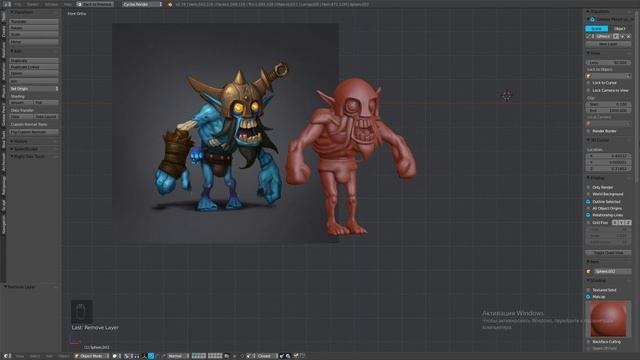Screen dimensions: 640x360
Task: Click the Flip Custom Normals button
Action: click(x=34, y=132)
